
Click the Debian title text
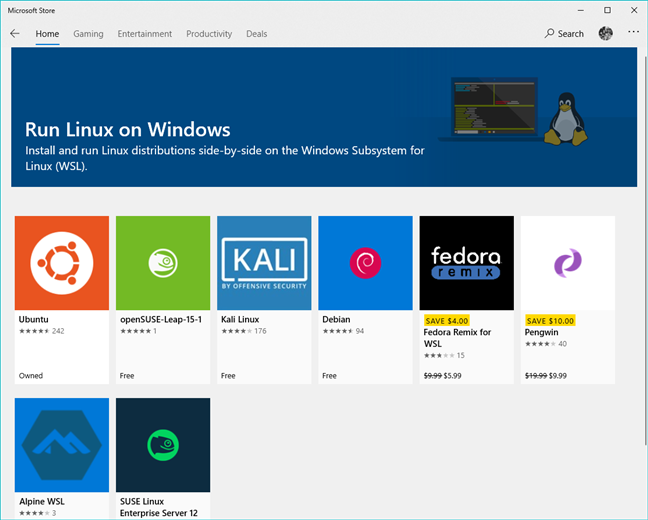[336, 320]
